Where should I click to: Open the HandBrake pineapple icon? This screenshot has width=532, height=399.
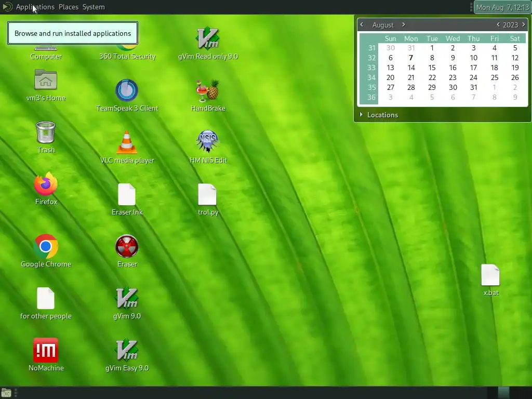[208, 90]
